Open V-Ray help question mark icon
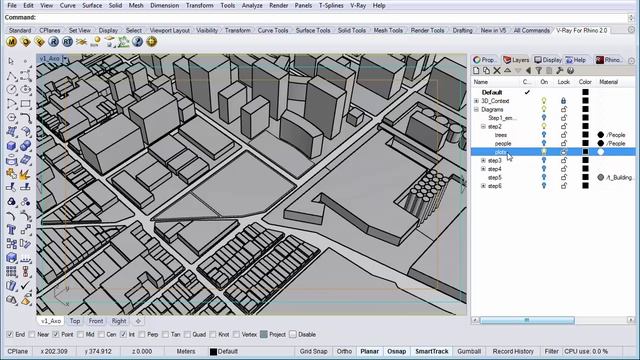The image size is (640, 360). click(138, 42)
